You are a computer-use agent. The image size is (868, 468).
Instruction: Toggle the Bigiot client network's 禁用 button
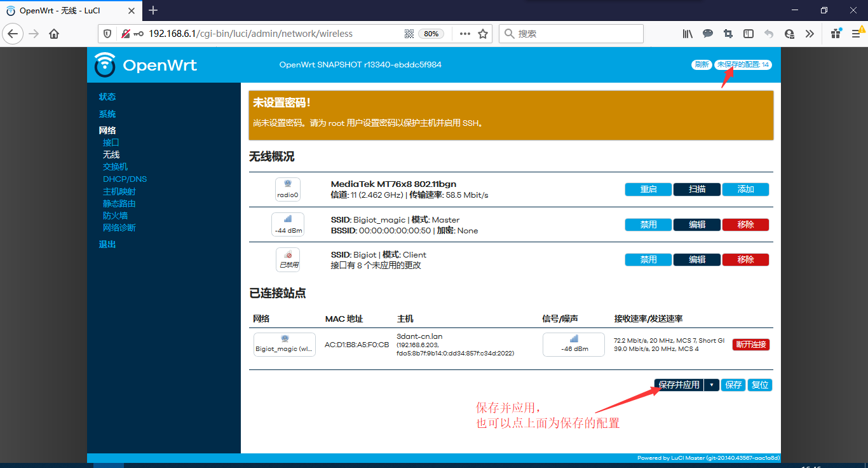pos(648,259)
